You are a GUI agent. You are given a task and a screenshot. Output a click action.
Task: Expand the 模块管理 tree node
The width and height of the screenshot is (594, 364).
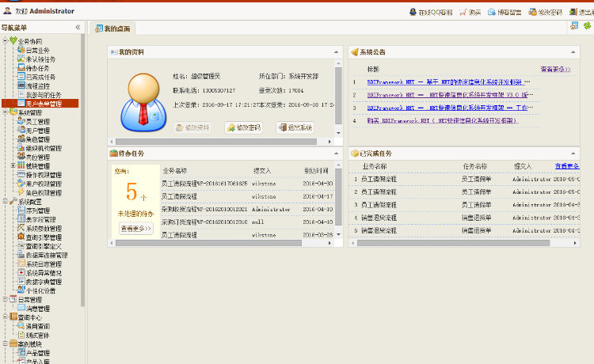click(13, 165)
